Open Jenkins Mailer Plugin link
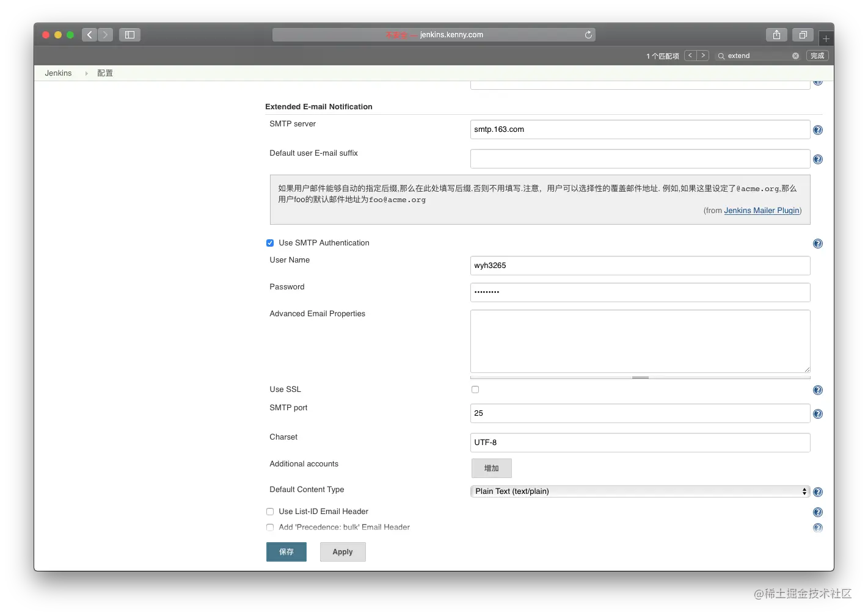This screenshot has width=868, height=616. (762, 211)
